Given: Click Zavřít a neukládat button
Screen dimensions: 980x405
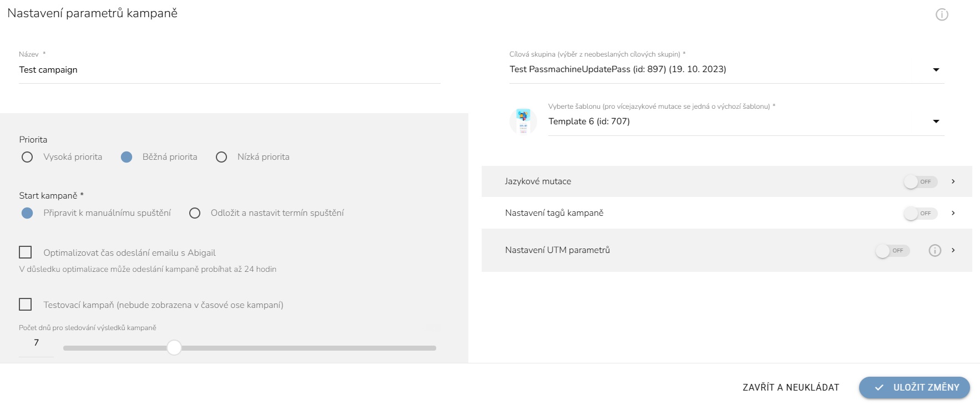Looking at the screenshot, I should pos(791,387).
